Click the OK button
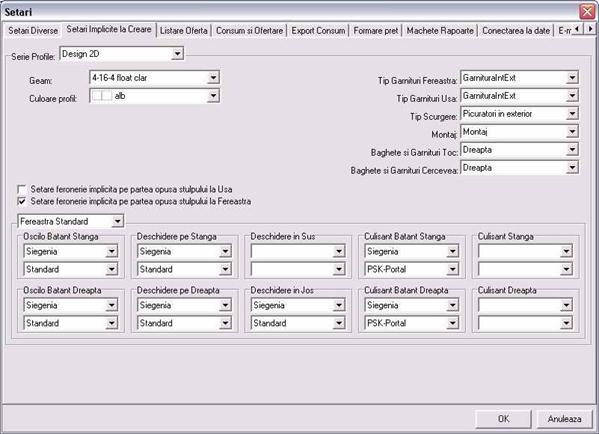The height and width of the screenshot is (434, 599). click(503, 419)
